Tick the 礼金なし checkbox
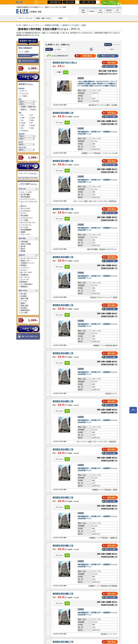Screen dimensions: 138x644 click(x=30, y=109)
